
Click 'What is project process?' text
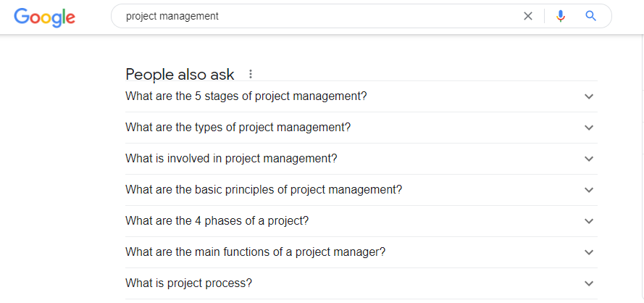click(x=188, y=283)
